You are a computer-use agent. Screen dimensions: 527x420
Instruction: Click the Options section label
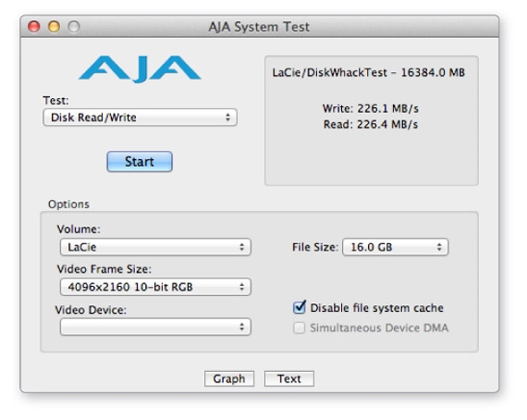[68, 204]
